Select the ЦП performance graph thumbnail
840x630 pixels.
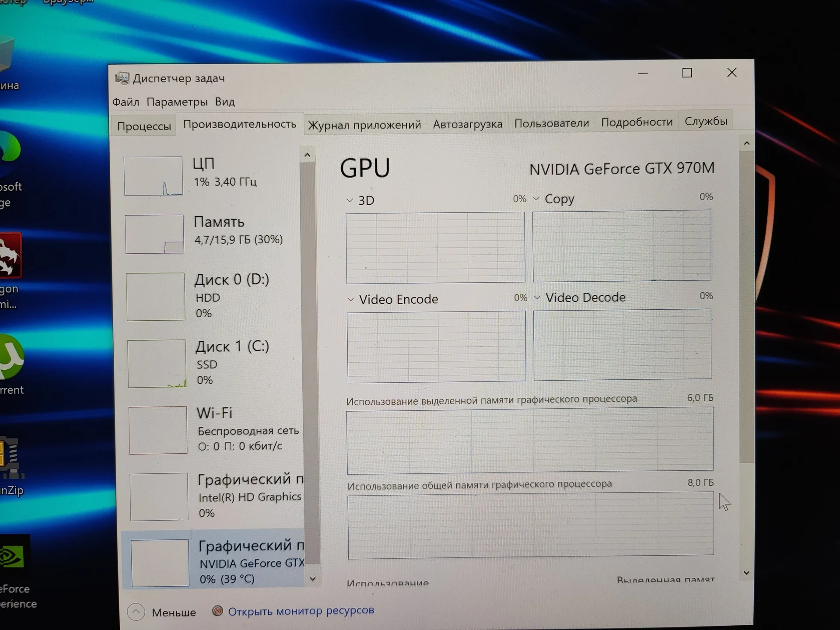[153, 176]
